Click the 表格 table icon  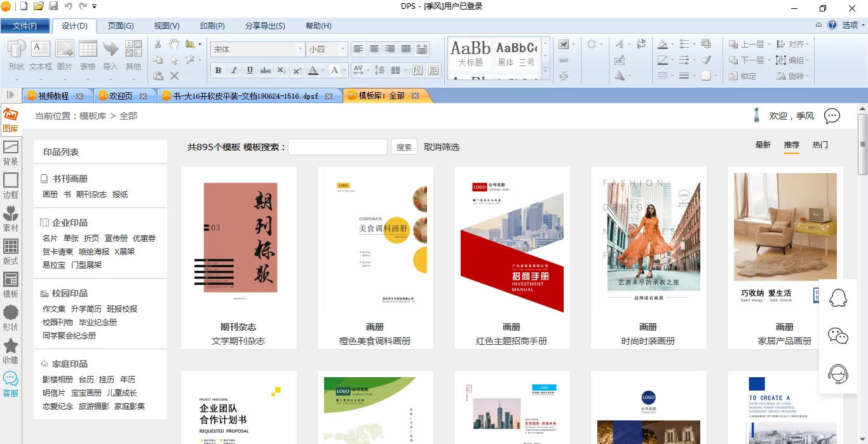[x=88, y=55]
